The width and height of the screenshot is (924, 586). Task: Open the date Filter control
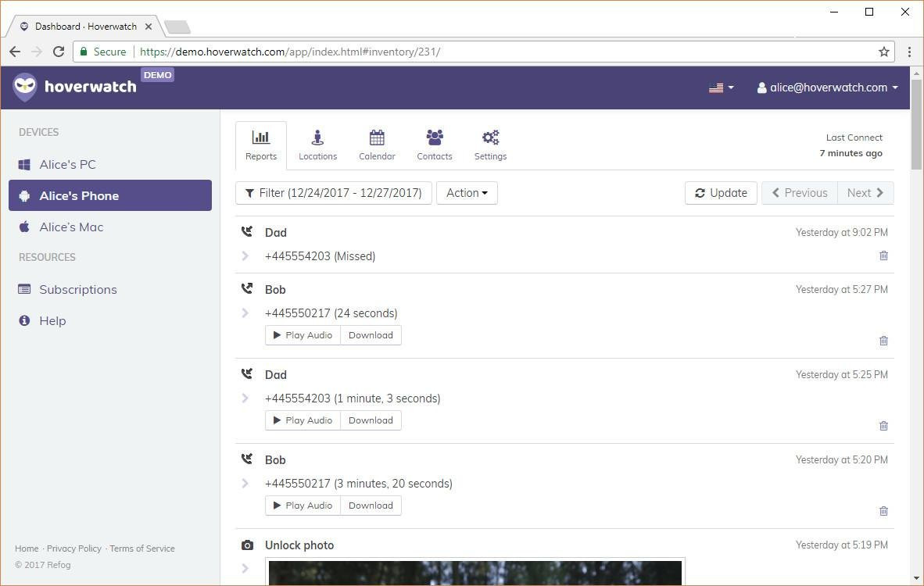click(x=334, y=193)
